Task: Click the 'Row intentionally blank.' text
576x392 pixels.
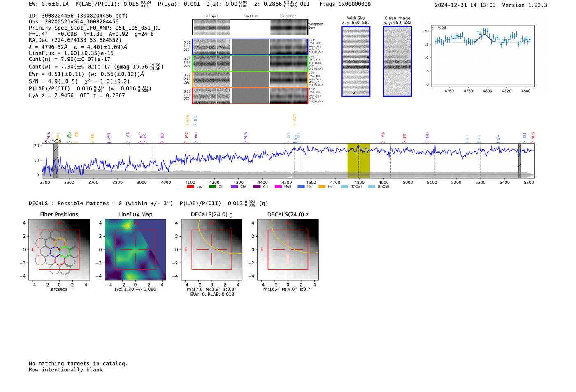Action: (x=67, y=370)
